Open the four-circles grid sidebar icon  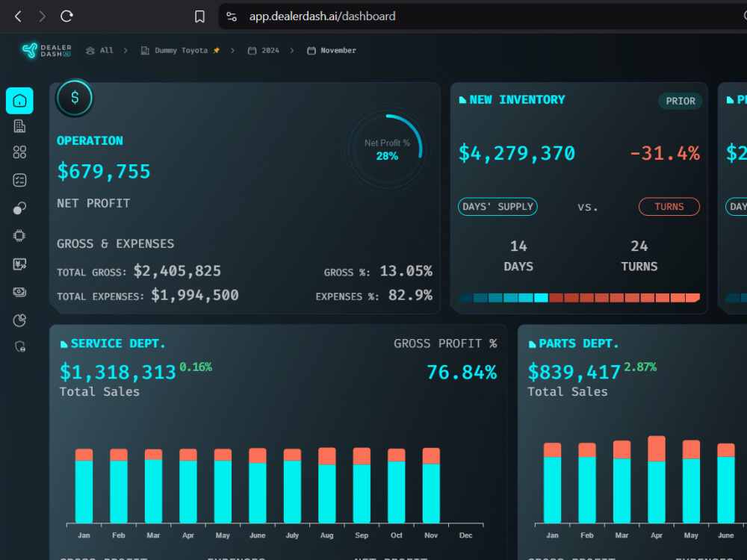(19, 152)
